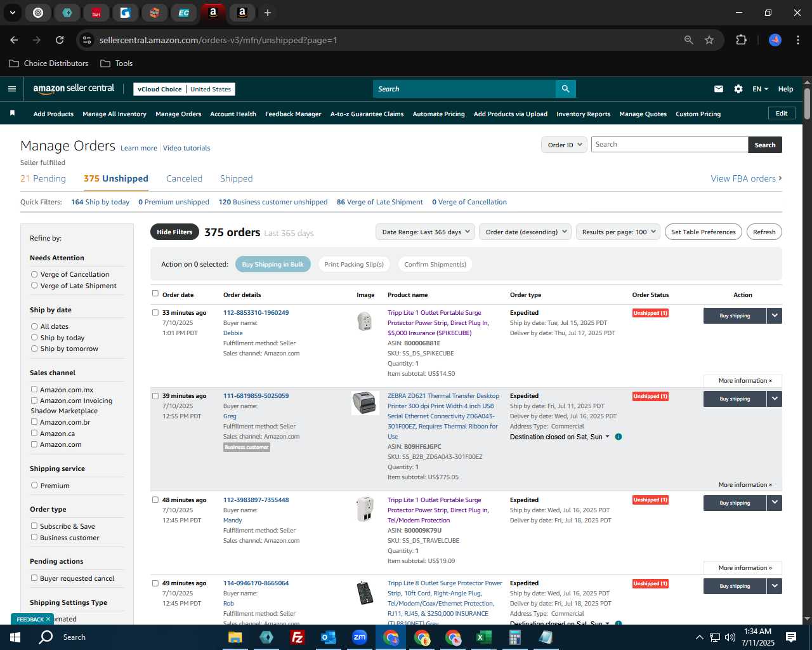Bookmark this page with star icon
Screen dimensions: 812x650
pos(709,40)
